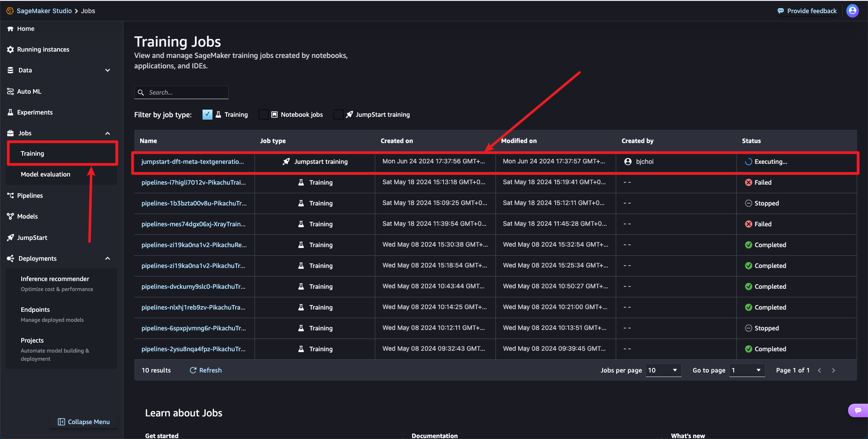Click the Provide feedback speech bubble icon
Viewport: 868px width, 439px height.
[781, 11]
